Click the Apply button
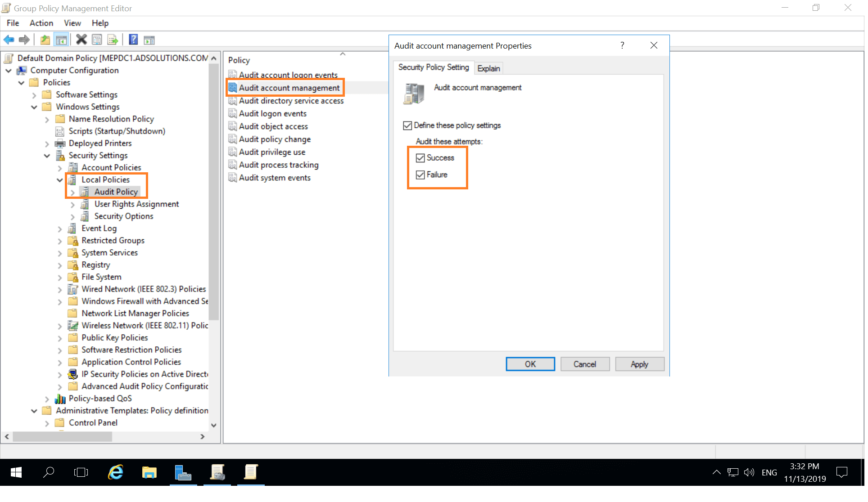The image size is (868, 502). point(639,364)
